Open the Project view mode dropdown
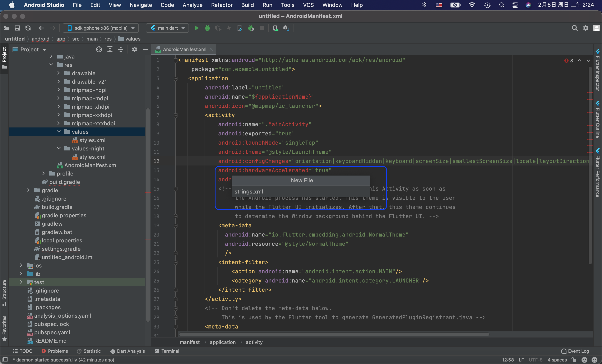 (x=29, y=49)
